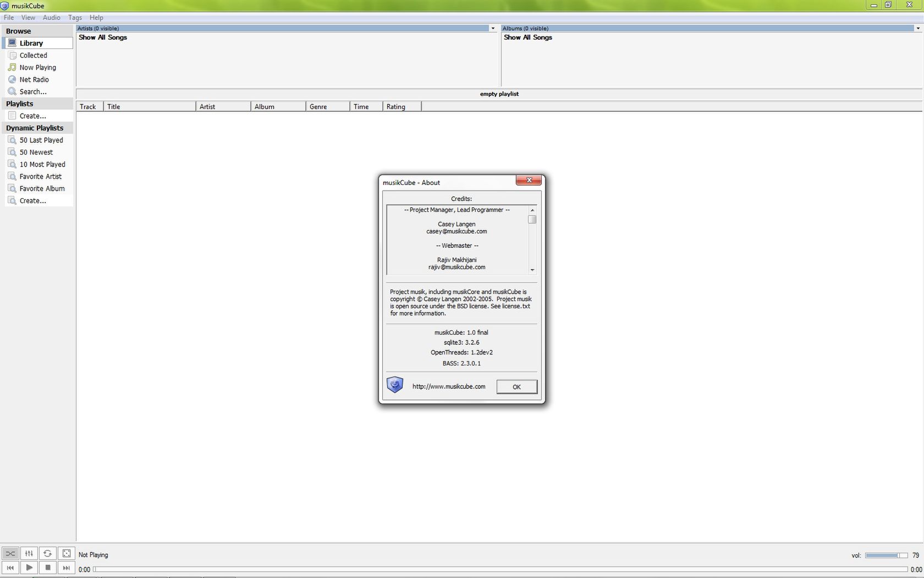This screenshot has height=578, width=924.
Task: Close the musikCube About dialog
Action: tap(529, 180)
